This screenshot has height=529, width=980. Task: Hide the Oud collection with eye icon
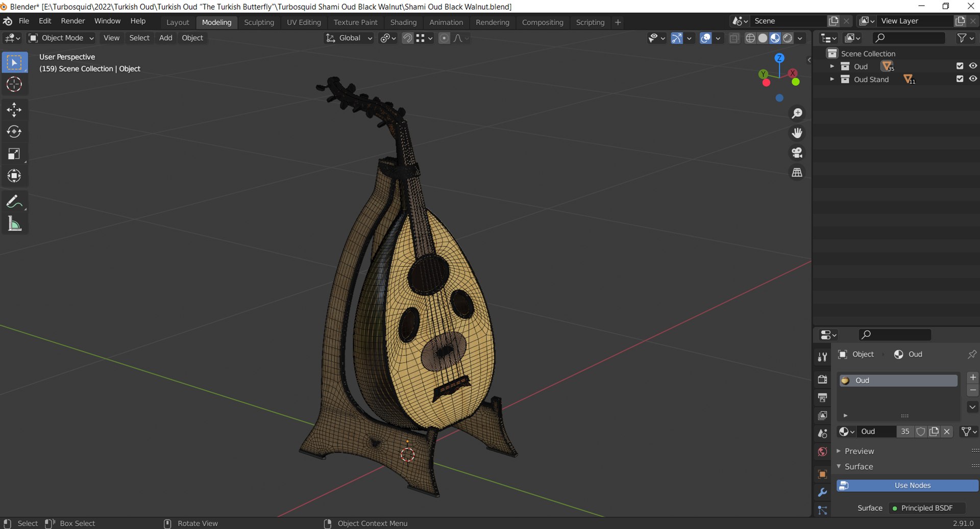pyautogui.click(x=973, y=66)
